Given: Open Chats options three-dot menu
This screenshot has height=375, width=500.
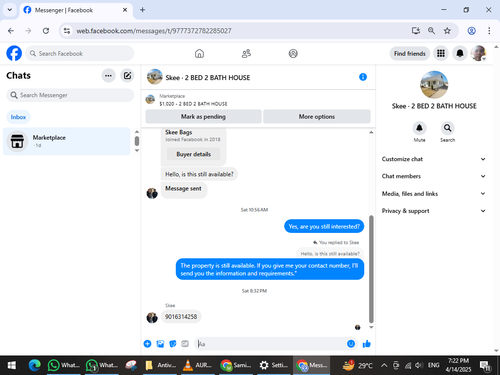Looking at the screenshot, I should tap(108, 76).
